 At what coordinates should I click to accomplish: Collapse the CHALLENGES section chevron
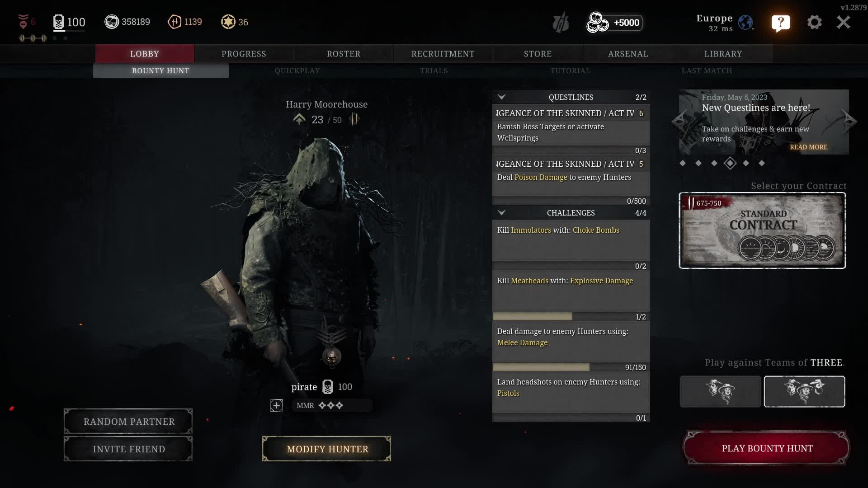tap(501, 213)
